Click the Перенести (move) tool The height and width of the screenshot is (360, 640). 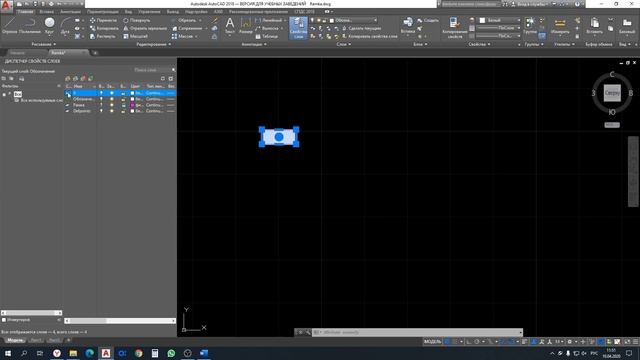(103, 20)
